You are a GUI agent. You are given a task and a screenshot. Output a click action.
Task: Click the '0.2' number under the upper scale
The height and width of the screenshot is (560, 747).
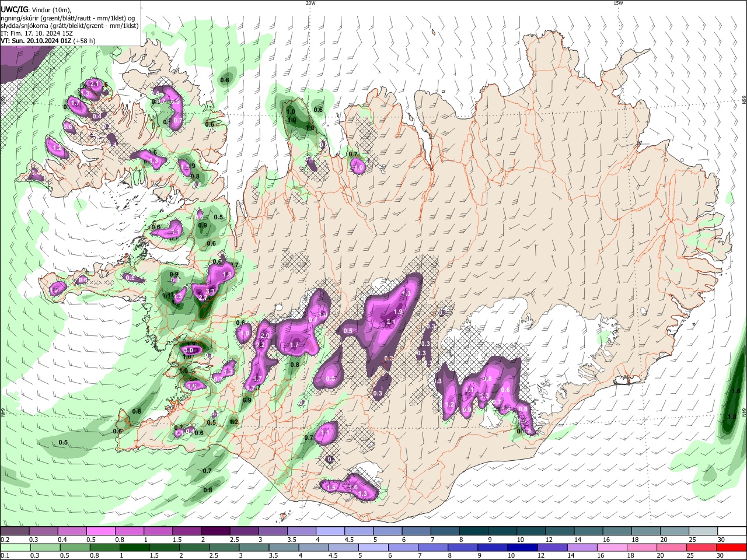tap(5, 540)
